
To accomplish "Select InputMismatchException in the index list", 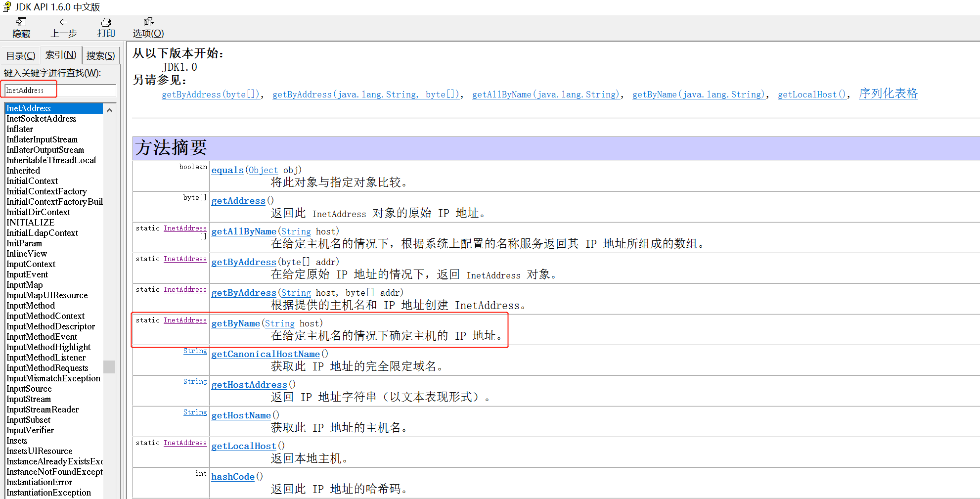I will coord(53,378).
